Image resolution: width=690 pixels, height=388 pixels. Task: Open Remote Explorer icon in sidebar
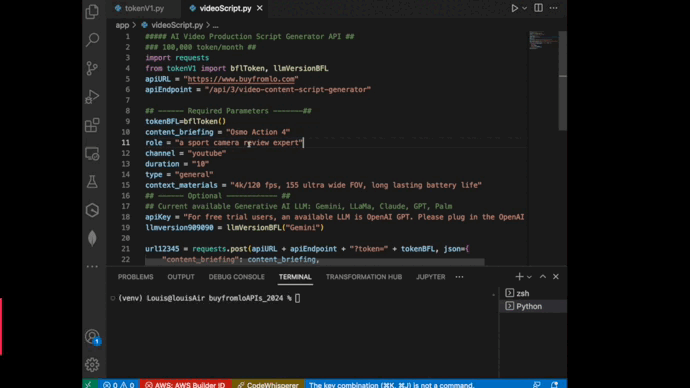tap(92, 154)
